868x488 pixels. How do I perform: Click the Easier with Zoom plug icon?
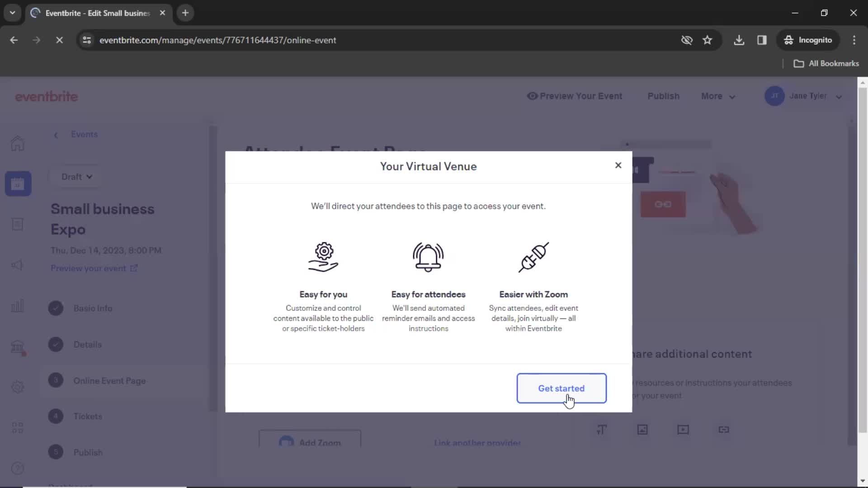[x=533, y=257]
